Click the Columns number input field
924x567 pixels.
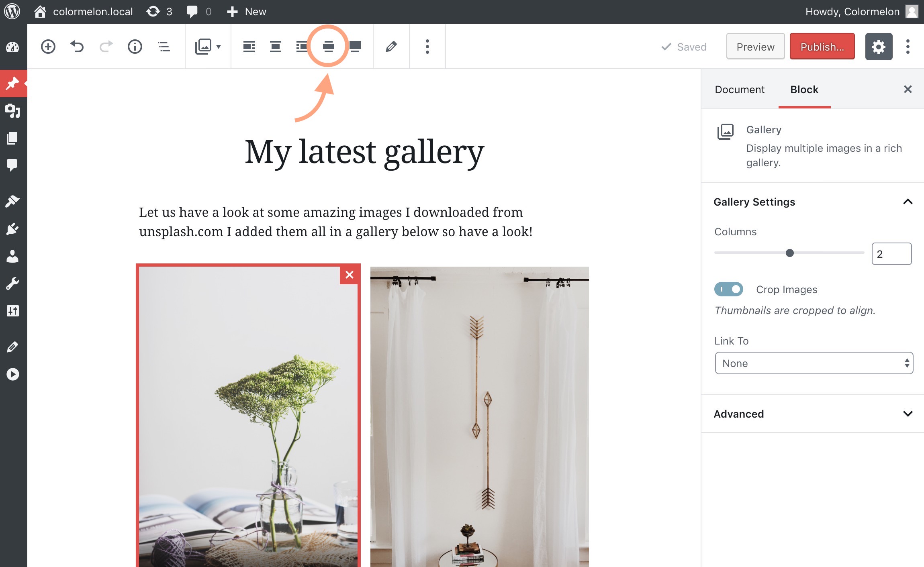click(x=891, y=254)
